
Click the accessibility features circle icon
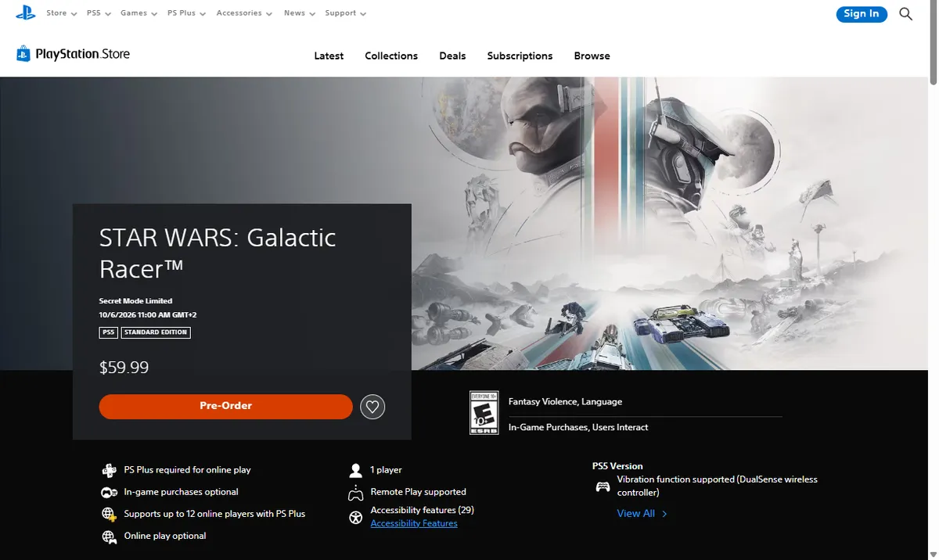(356, 516)
